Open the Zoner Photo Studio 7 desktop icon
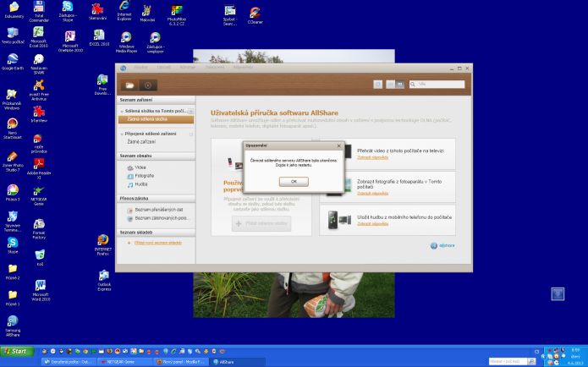This screenshot has width=588, height=367. coord(13,162)
